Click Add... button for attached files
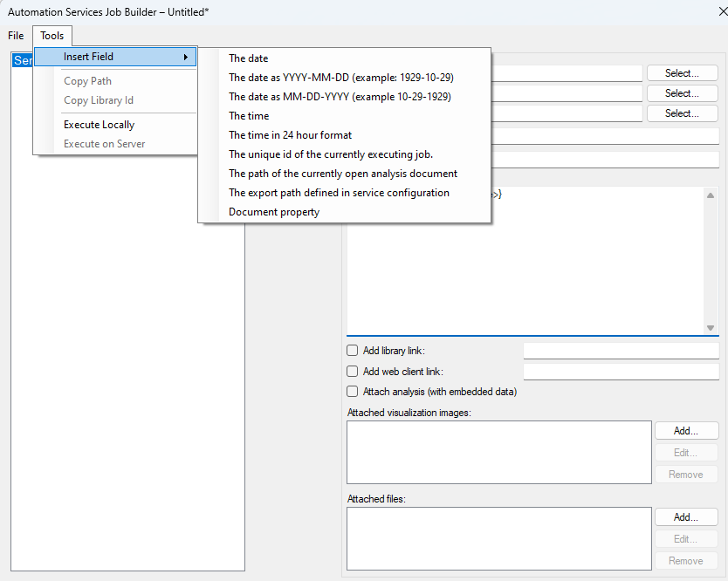 pyautogui.click(x=686, y=517)
